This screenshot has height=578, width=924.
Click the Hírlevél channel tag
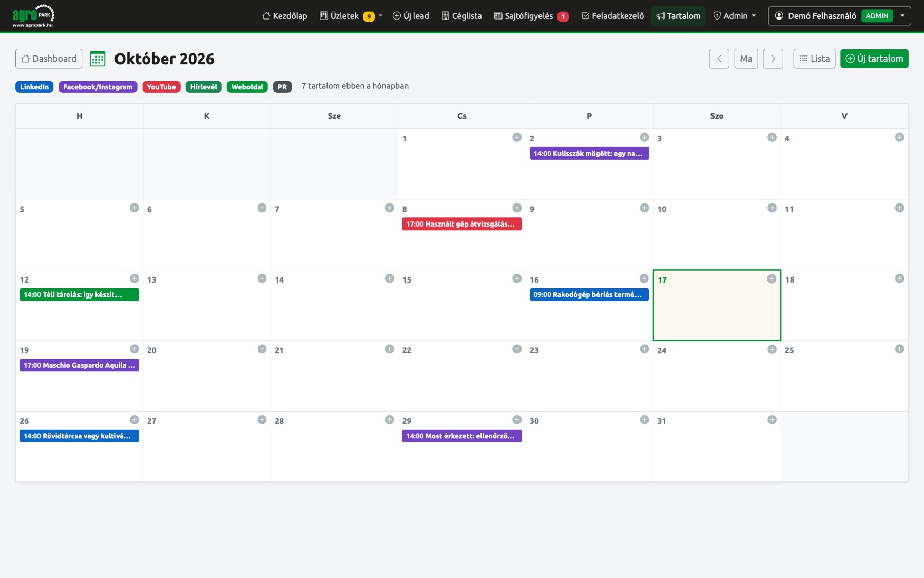pos(203,87)
